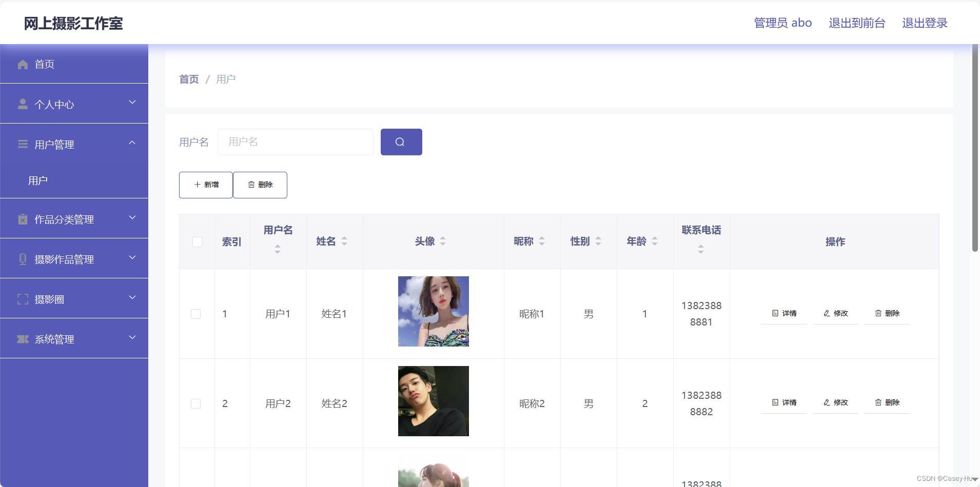Click the person icon beside 个人中心

tap(23, 104)
